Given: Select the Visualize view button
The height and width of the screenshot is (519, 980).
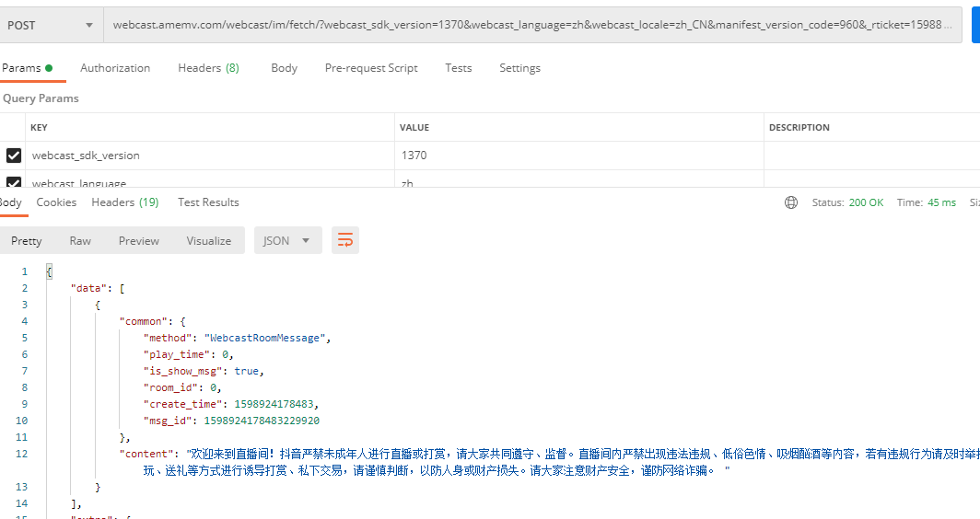Looking at the screenshot, I should click(x=209, y=240).
